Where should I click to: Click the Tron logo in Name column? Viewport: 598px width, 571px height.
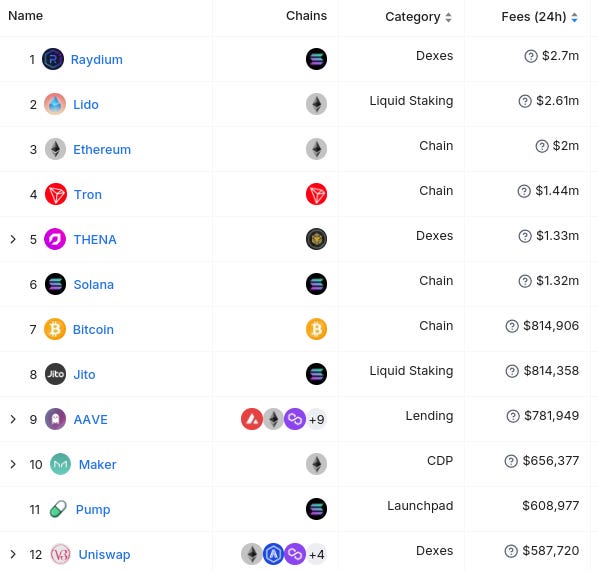click(56, 194)
